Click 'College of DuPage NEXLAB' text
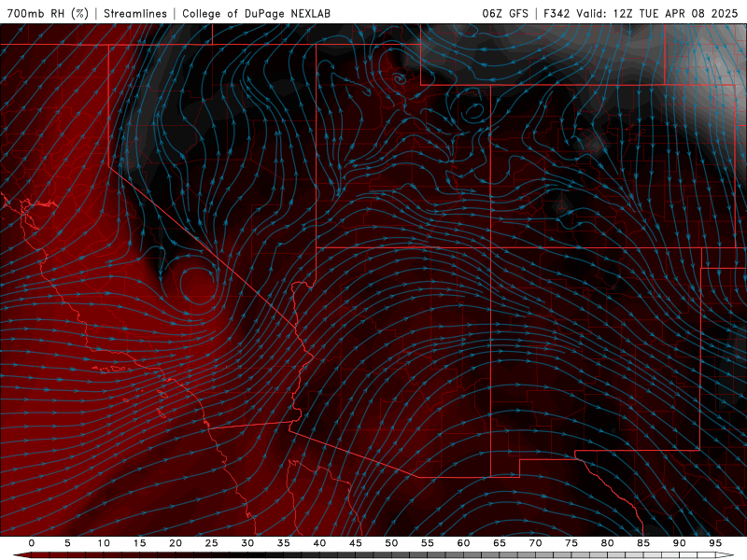 [256, 13]
